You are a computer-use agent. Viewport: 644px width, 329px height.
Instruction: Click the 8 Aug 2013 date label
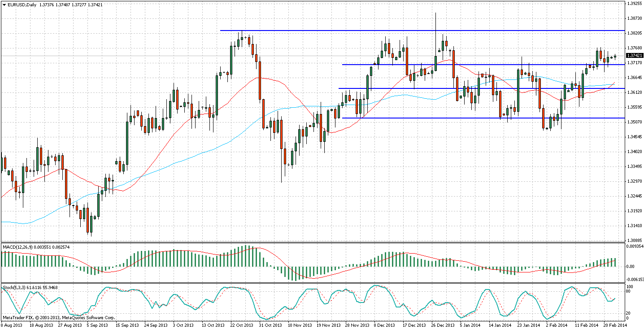click(12, 325)
